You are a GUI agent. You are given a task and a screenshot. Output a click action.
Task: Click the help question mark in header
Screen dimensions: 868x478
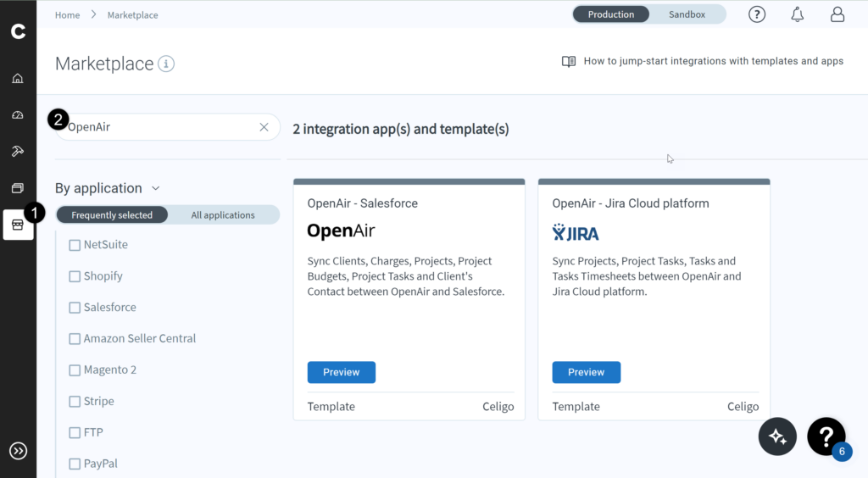pos(757,14)
